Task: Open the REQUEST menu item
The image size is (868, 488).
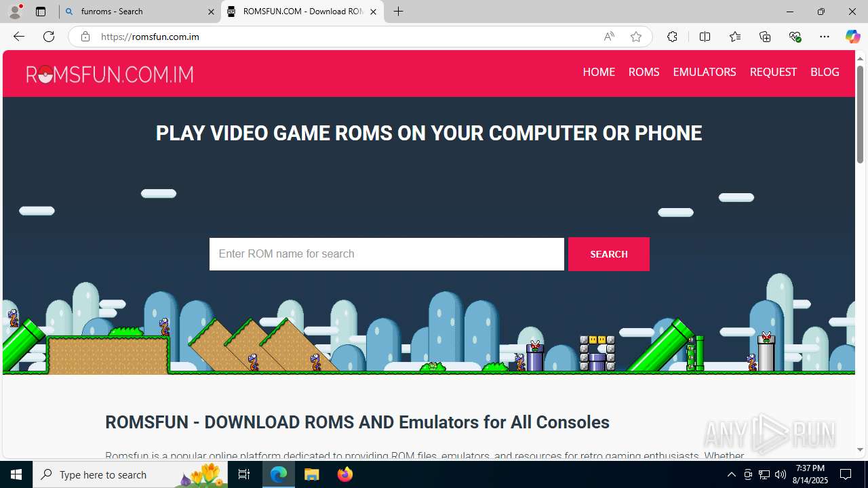Action: tap(773, 72)
